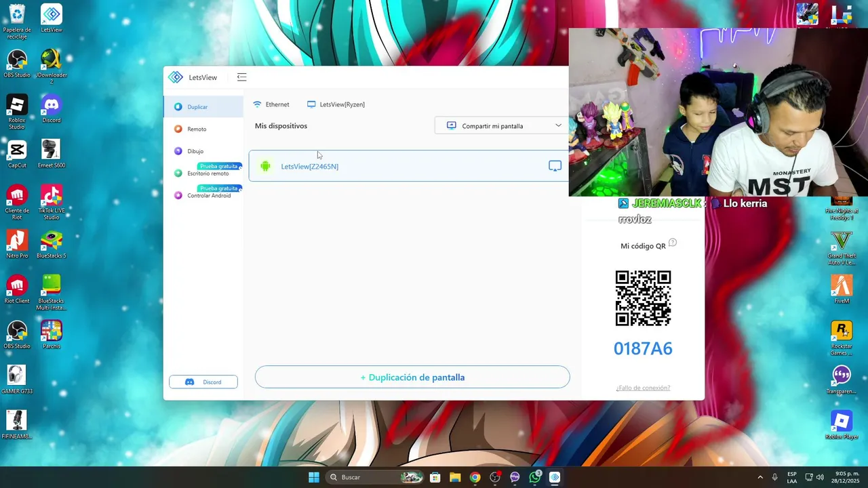Viewport: 868px width, 488px height.
Task: Select the Emeet S600 desktop icon
Action: (51, 154)
